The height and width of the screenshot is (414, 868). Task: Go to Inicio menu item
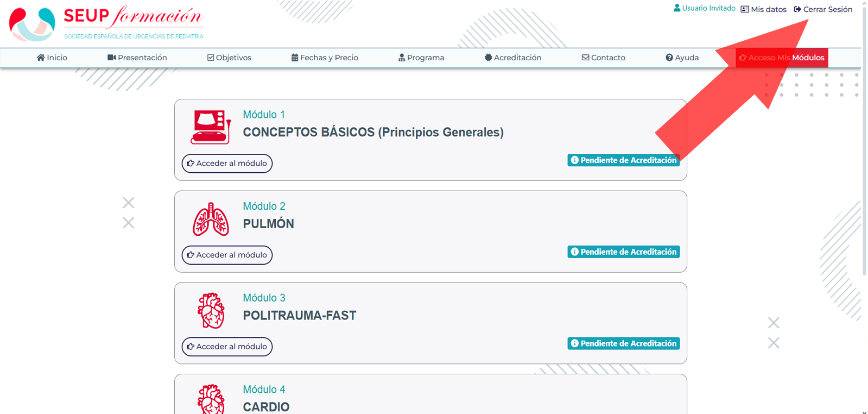point(52,58)
